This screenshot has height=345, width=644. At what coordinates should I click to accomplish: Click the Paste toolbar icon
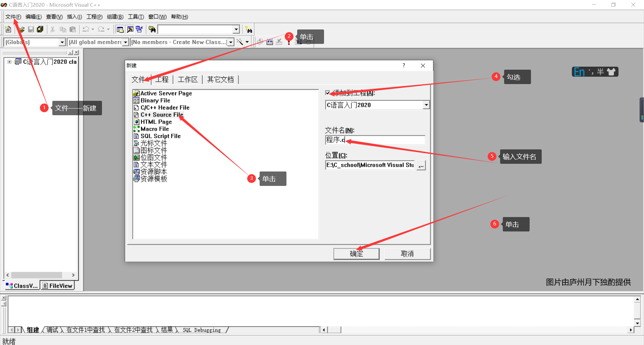(72, 29)
